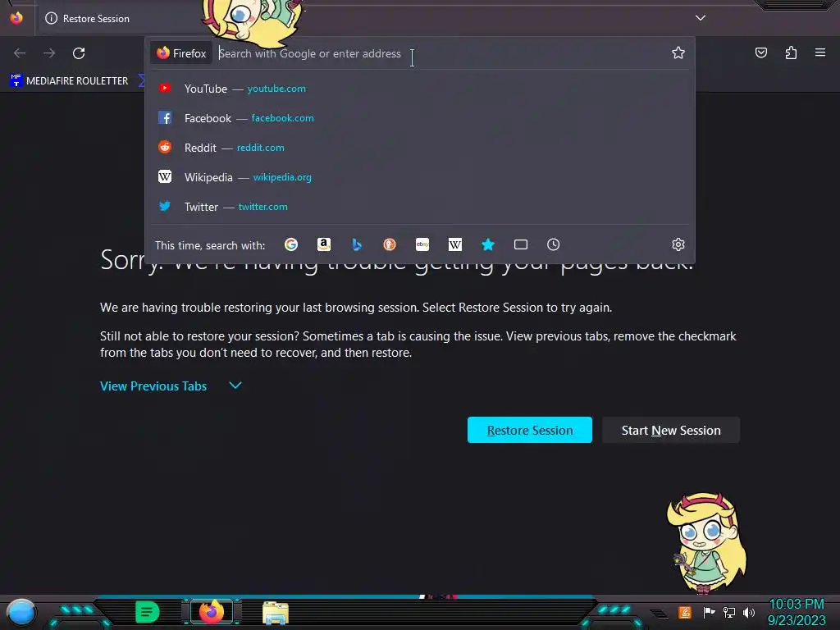Click the network tray icon
Screen dimensions: 840x630
(728, 612)
